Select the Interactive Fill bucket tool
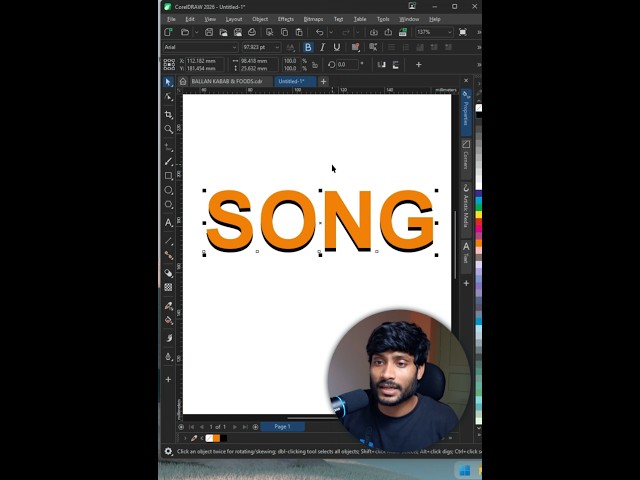 pyautogui.click(x=168, y=320)
